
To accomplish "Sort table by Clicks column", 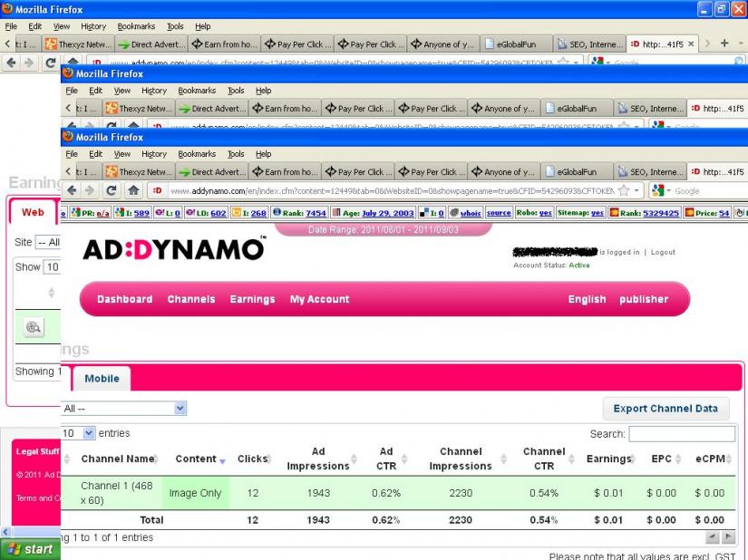I will point(254,459).
